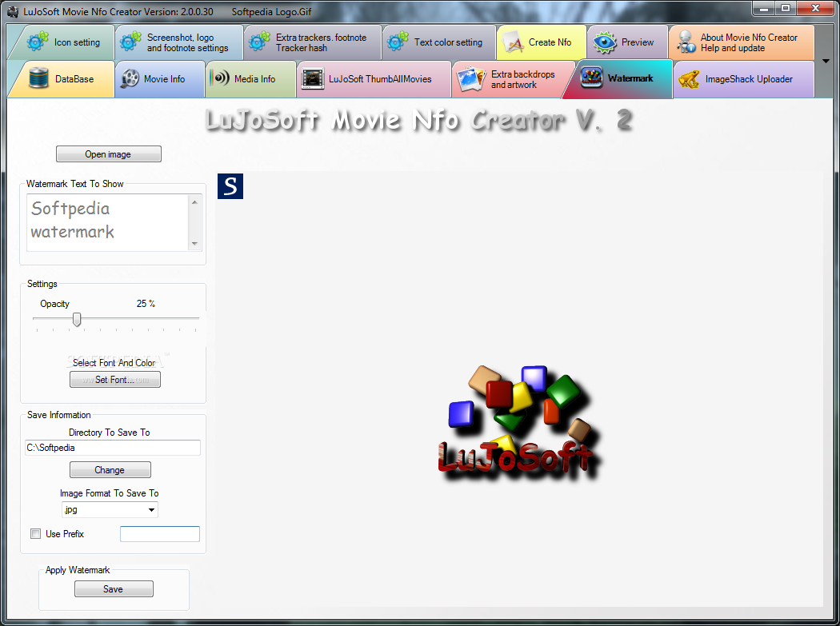Click the 'Image Format To Save To' label
The height and width of the screenshot is (626, 840).
pos(110,493)
